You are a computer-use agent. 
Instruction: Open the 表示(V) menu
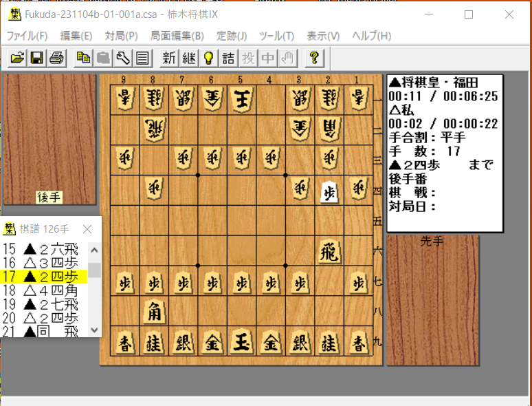tap(323, 36)
